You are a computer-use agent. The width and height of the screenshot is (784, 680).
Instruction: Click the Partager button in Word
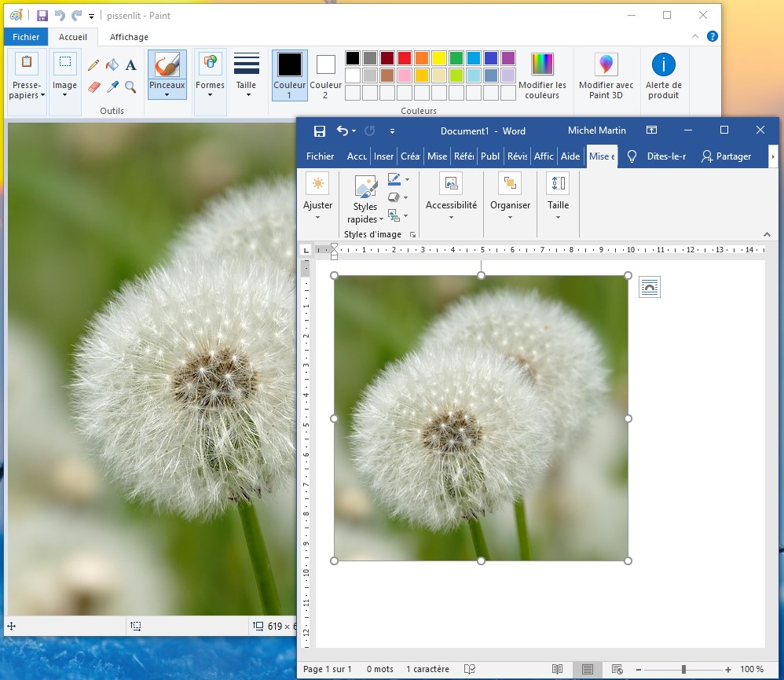click(726, 156)
